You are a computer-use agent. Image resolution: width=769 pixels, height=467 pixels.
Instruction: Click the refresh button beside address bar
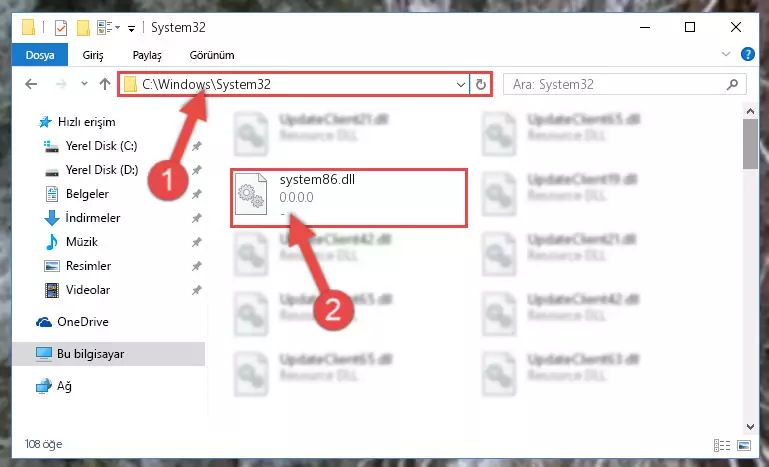tap(481, 84)
